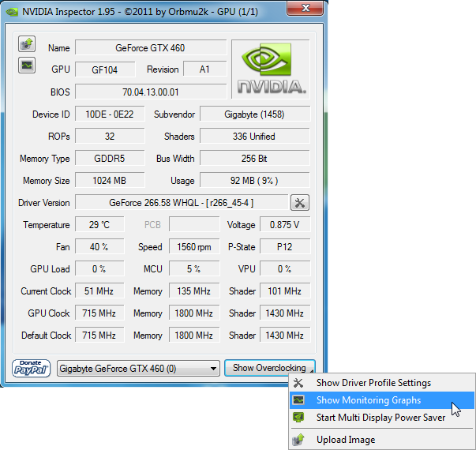Viewport: 476px width, 450px height.
Task: Close the NVIDIA Inspector window
Action: (306, 9)
